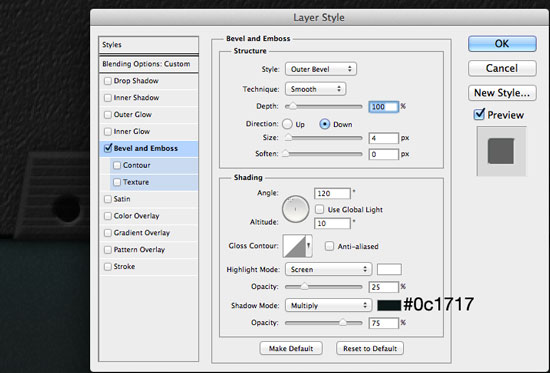Enable Use Global Light
The height and width of the screenshot is (373, 550).
coord(319,209)
